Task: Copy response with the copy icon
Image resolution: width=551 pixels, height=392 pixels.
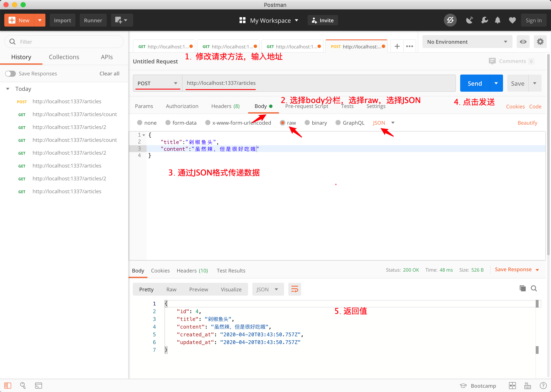Action: point(522,288)
